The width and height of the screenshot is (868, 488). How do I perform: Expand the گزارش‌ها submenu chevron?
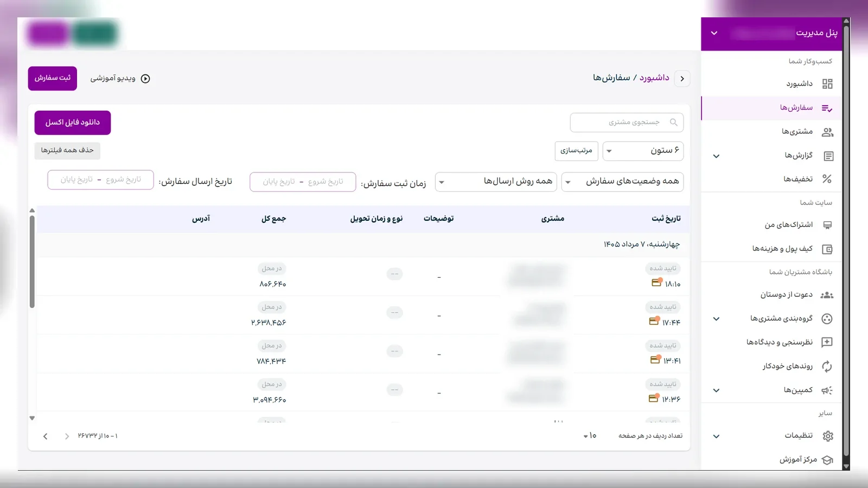[x=716, y=156]
